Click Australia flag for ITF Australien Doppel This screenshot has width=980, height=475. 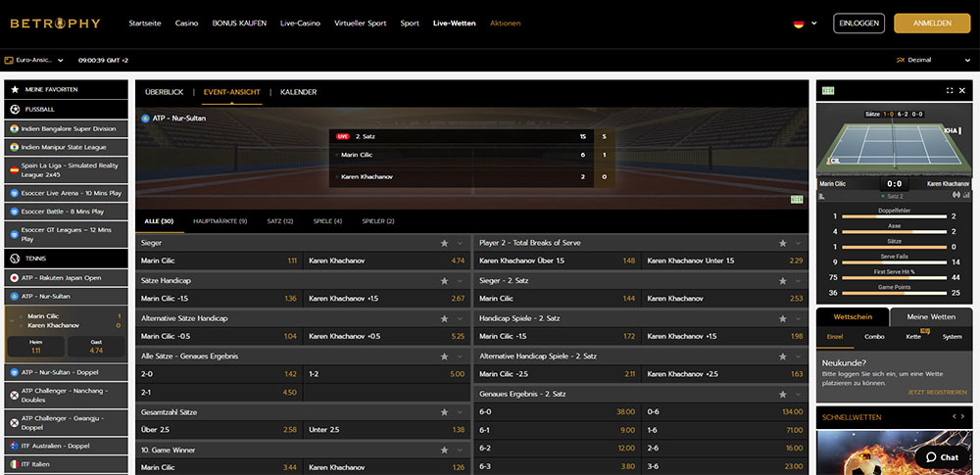click(15, 446)
